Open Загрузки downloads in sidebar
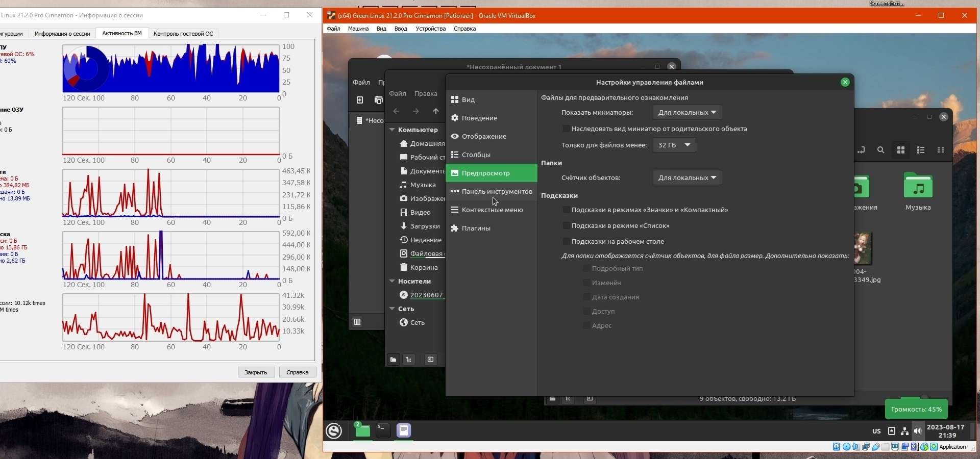Image resolution: width=980 pixels, height=459 pixels. (x=420, y=226)
